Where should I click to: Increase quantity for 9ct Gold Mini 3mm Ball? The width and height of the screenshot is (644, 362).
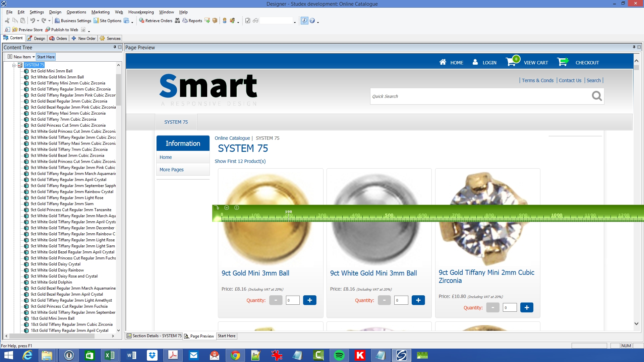pyautogui.click(x=309, y=300)
